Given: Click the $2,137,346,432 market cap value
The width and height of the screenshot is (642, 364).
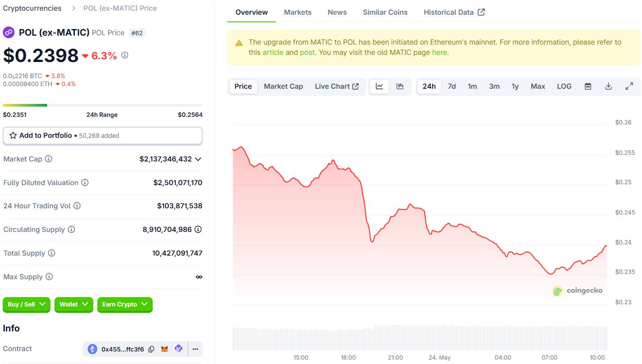Looking at the screenshot, I should [x=166, y=159].
